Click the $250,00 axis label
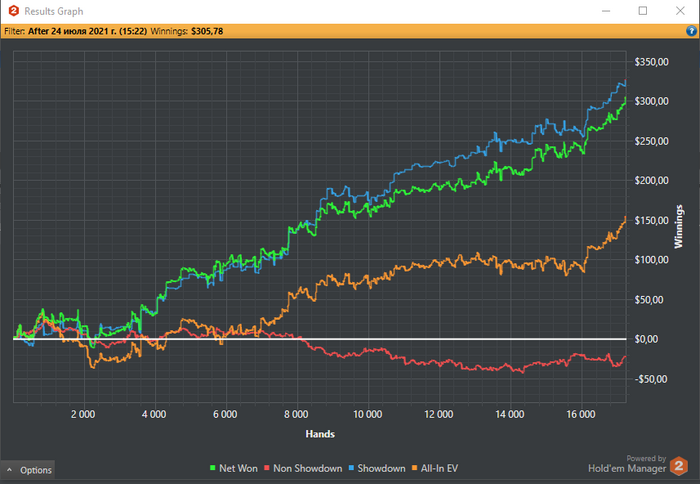Screen dimensions: 700x484 coord(651,141)
